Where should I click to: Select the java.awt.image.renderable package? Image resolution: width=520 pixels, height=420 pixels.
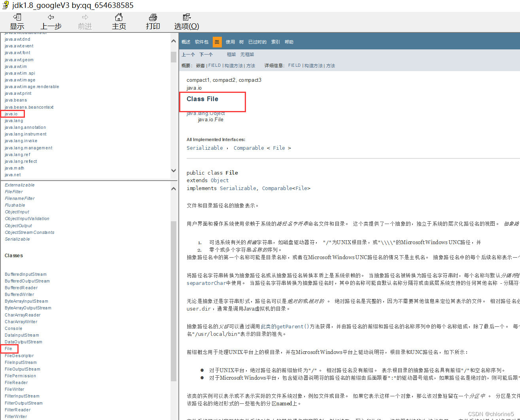[x=32, y=87]
